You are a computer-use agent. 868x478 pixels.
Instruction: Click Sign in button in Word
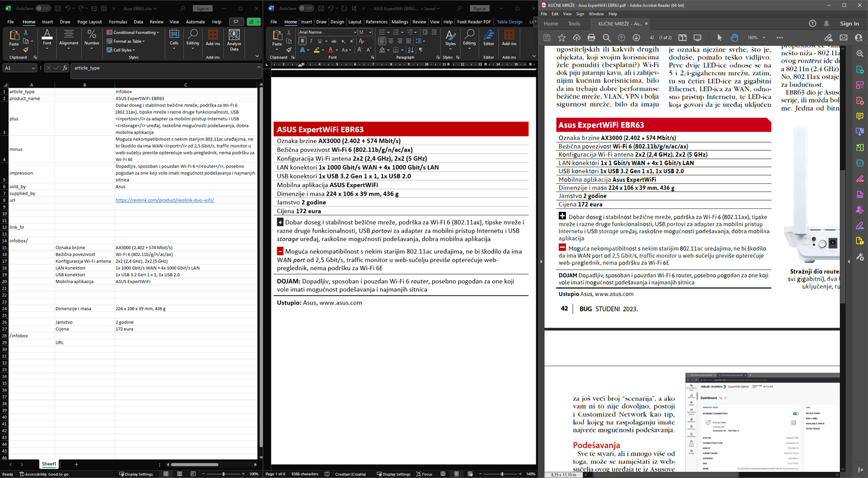coord(480,9)
